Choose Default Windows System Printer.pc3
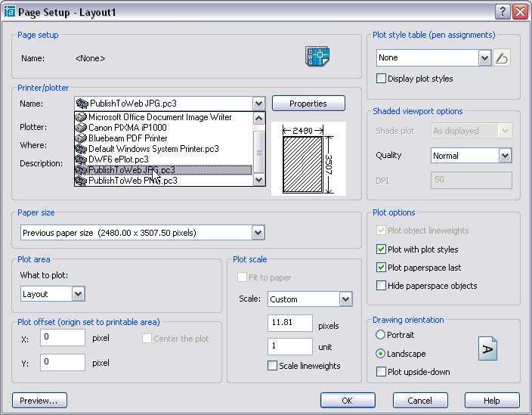The height and width of the screenshot is (415, 532). pos(163,149)
